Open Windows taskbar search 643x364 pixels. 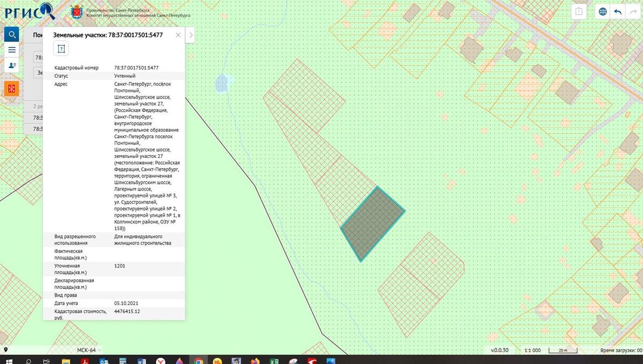(x=28, y=360)
